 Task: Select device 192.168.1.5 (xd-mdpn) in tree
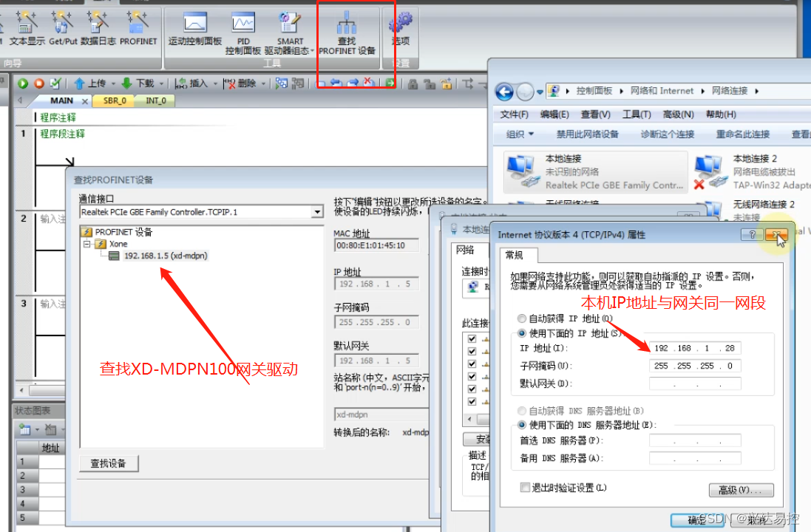tap(166, 256)
